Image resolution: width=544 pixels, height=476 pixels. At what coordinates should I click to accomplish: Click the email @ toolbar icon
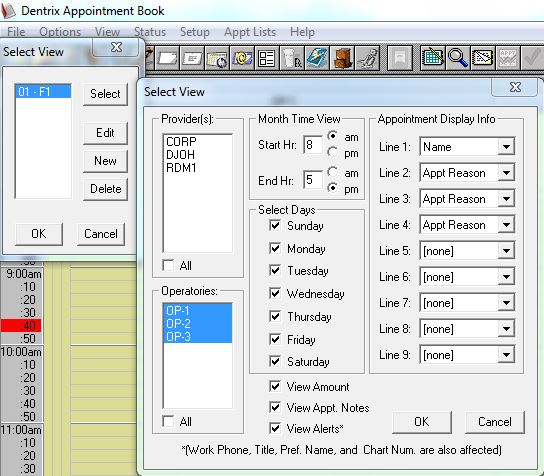point(242,58)
